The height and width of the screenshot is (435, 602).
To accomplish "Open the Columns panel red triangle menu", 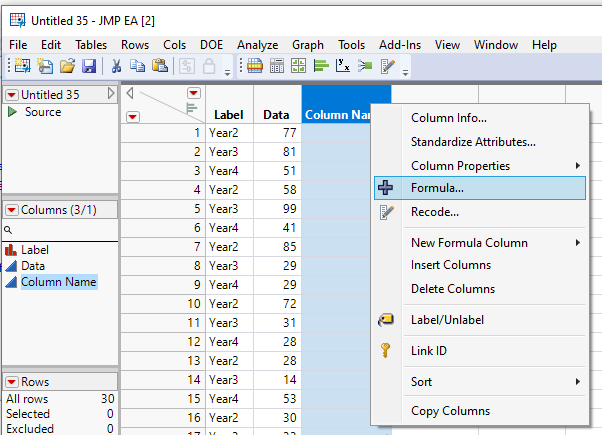I will click(x=12, y=210).
